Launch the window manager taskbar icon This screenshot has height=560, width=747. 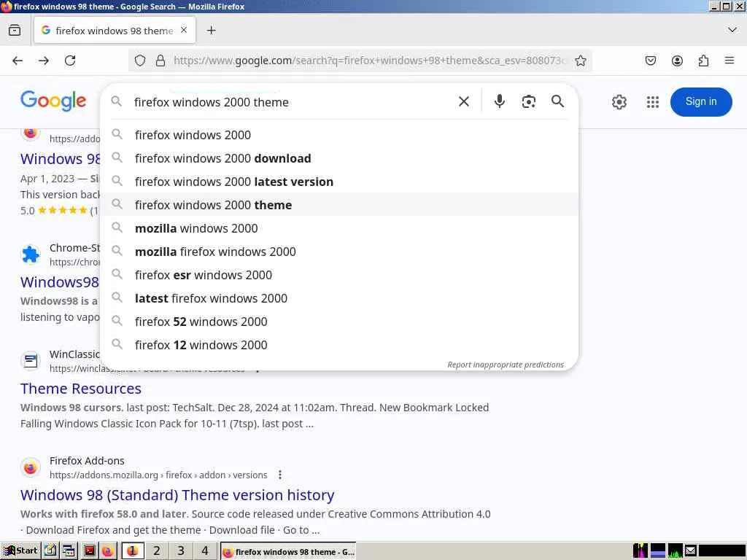click(x=69, y=551)
